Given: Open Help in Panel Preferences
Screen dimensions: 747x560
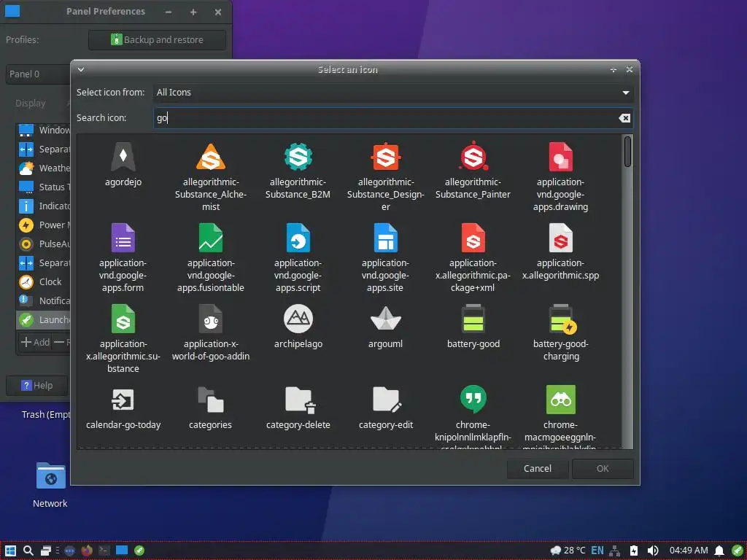Looking at the screenshot, I should click(36, 385).
